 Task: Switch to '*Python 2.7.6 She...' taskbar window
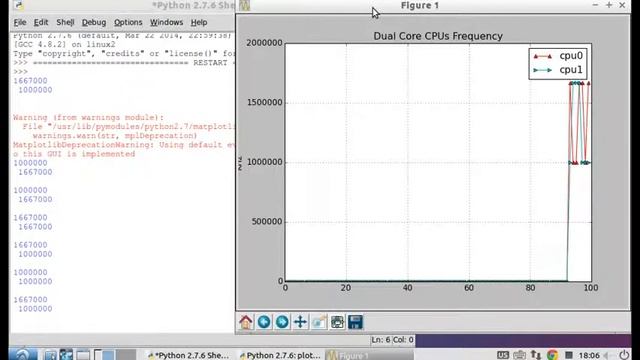pos(188,356)
